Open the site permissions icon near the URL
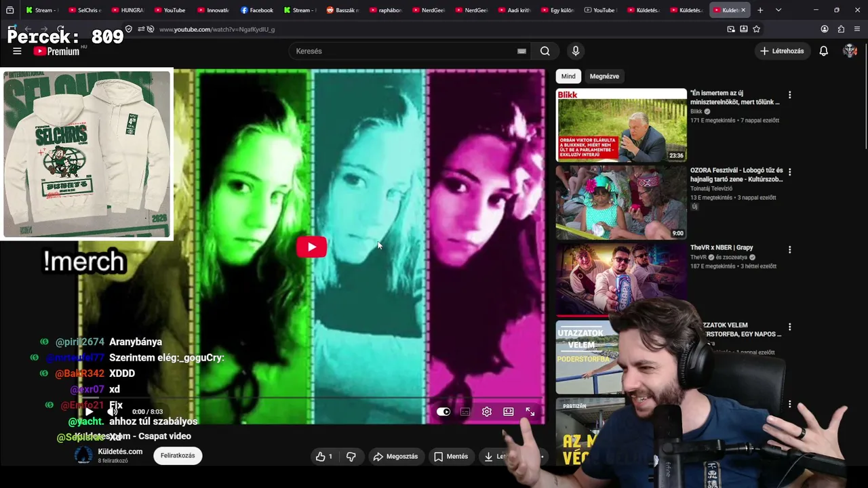Image resolution: width=868 pixels, height=488 pixels. point(140,29)
